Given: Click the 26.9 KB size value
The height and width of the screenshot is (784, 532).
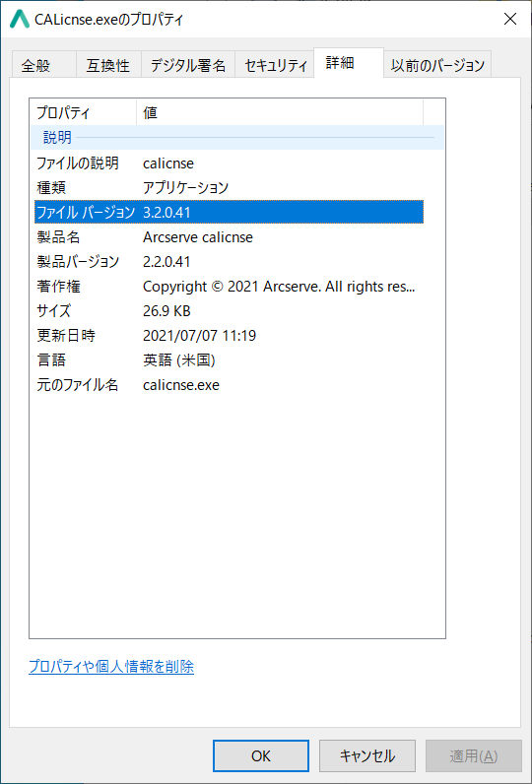Looking at the screenshot, I should click(x=167, y=311).
